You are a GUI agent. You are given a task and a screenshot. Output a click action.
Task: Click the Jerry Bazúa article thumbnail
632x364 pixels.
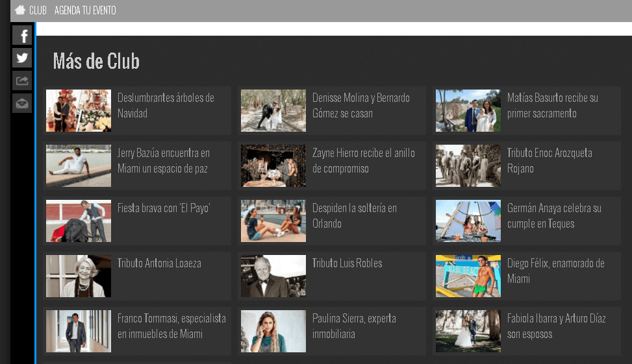click(79, 165)
